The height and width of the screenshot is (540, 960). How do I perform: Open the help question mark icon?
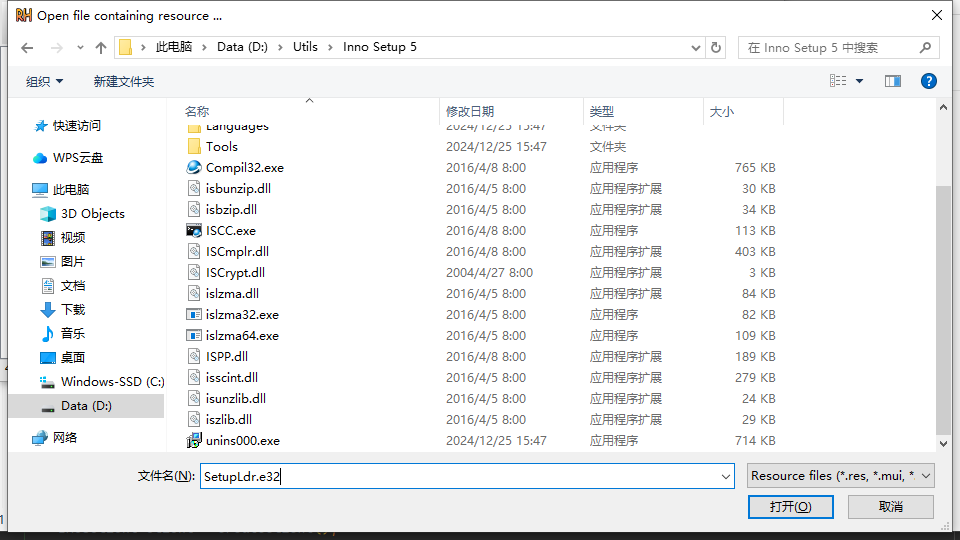[x=928, y=81]
